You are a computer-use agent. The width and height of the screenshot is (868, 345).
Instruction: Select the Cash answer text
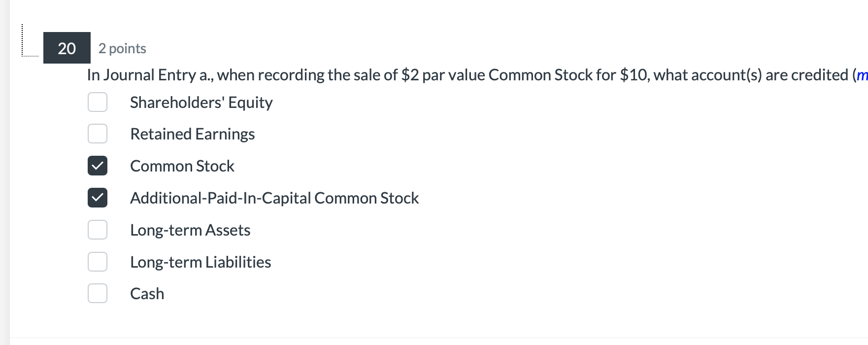click(x=146, y=293)
